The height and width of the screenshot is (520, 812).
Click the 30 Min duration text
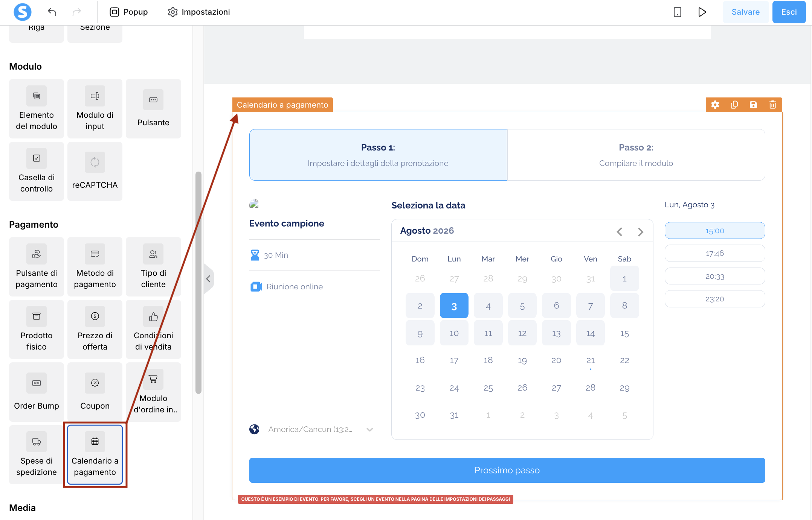coord(276,255)
